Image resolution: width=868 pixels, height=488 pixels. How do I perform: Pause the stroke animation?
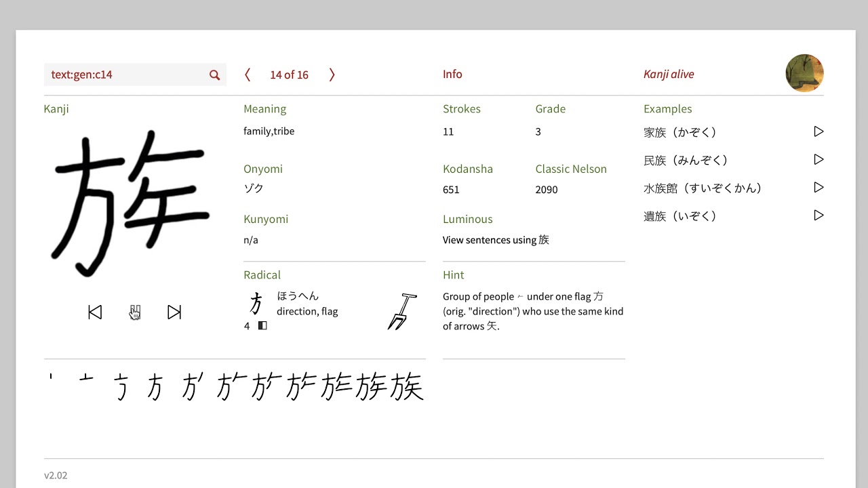click(x=135, y=312)
